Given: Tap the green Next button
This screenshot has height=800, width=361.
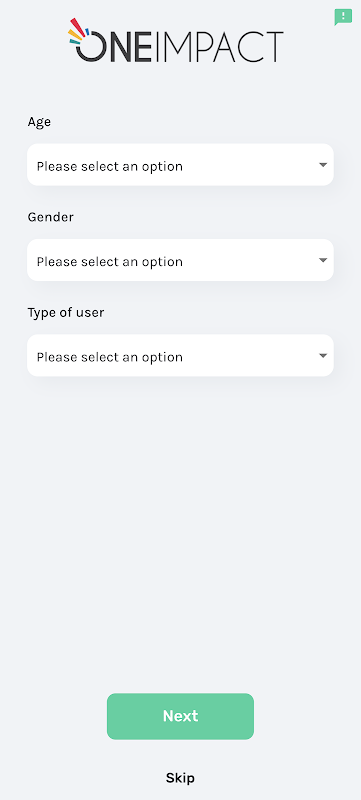Looking at the screenshot, I should [180, 716].
